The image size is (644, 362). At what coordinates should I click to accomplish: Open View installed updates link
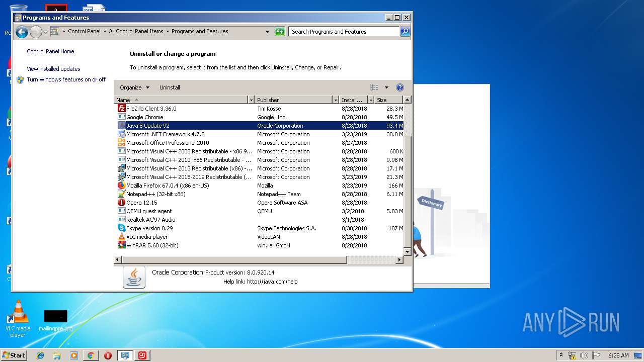[53, 69]
